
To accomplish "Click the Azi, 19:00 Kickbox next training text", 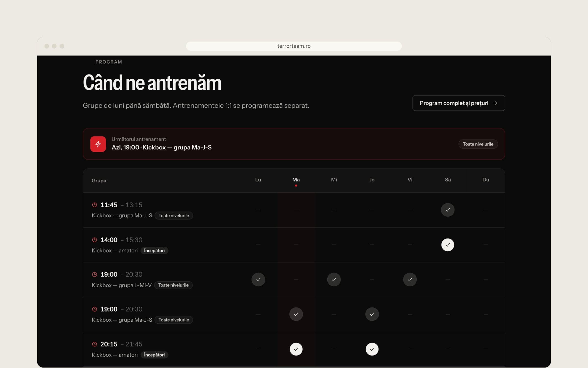I will [x=162, y=147].
